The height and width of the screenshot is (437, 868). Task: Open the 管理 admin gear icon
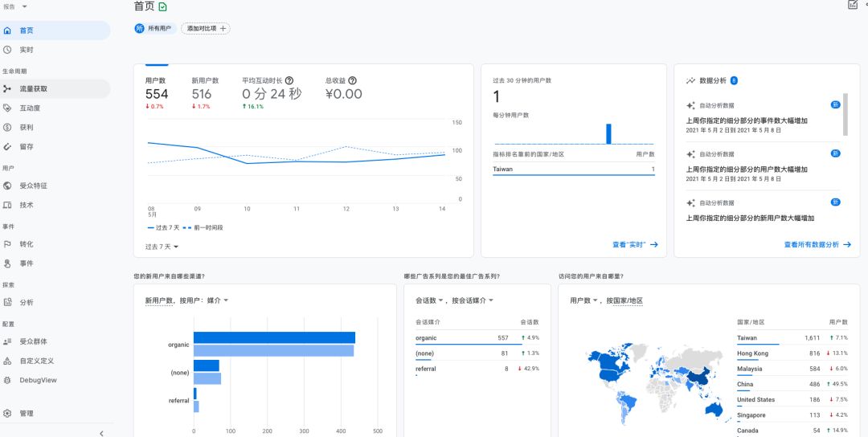(x=7, y=413)
